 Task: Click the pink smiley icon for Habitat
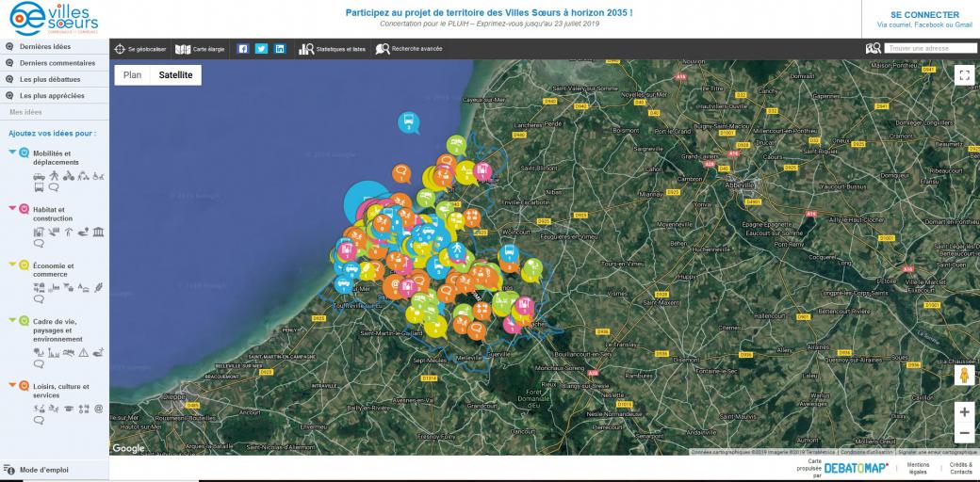click(24, 209)
